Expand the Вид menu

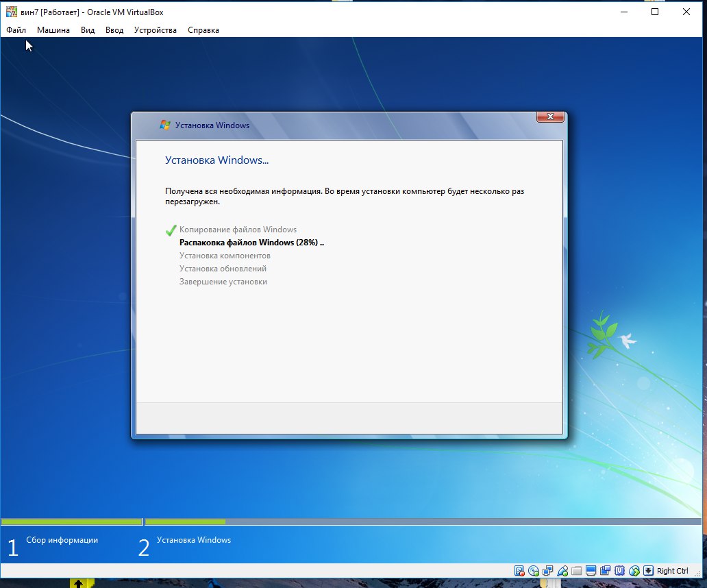pyautogui.click(x=88, y=30)
